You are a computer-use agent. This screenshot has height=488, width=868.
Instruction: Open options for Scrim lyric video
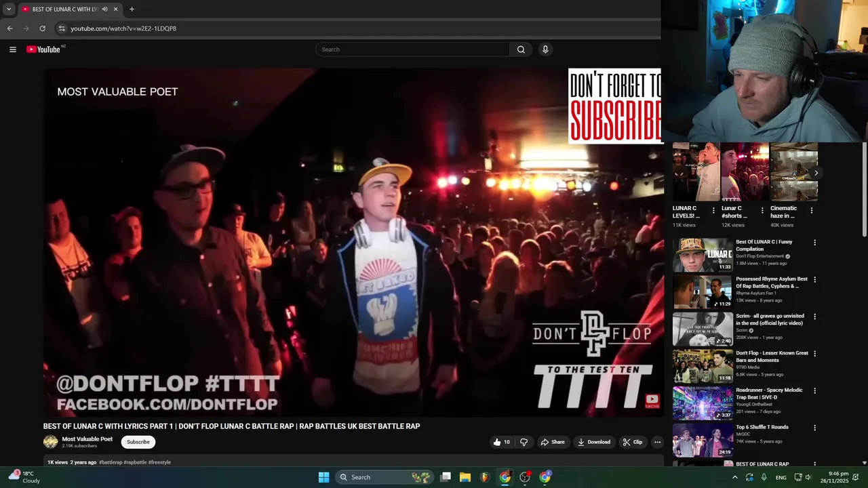pos(815,317)
